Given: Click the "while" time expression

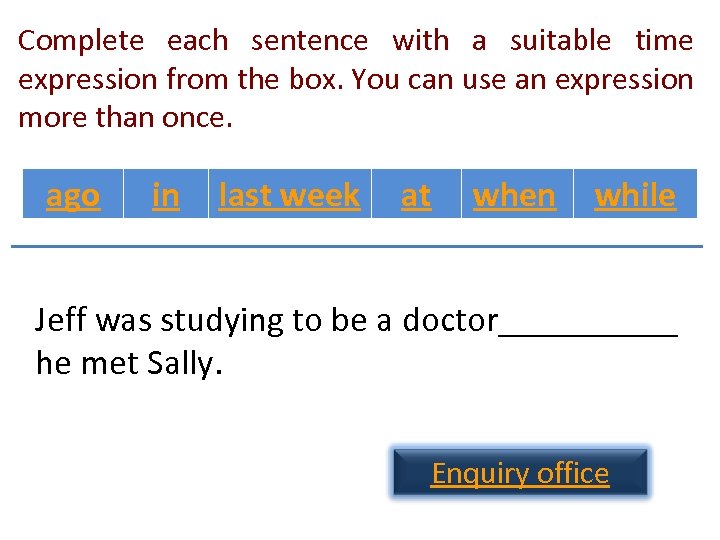Looking at the screenshot, I should click(x=635, y=196).
